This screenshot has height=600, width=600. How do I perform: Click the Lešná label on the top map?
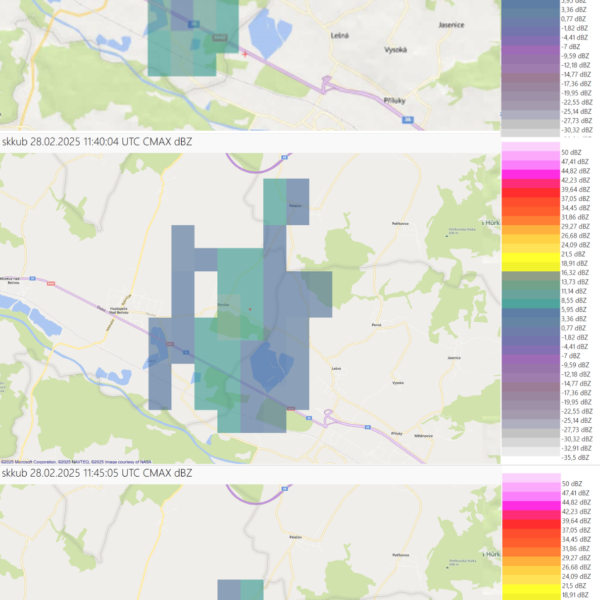pos(340,36)
